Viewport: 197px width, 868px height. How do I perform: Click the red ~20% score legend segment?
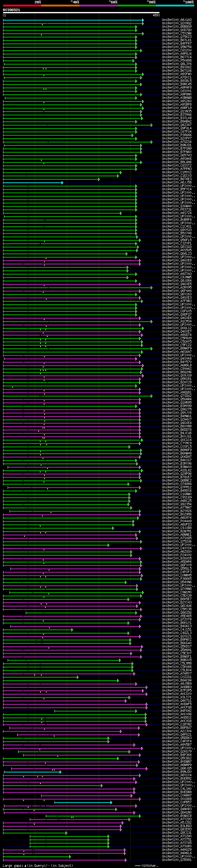pos(22,6)
